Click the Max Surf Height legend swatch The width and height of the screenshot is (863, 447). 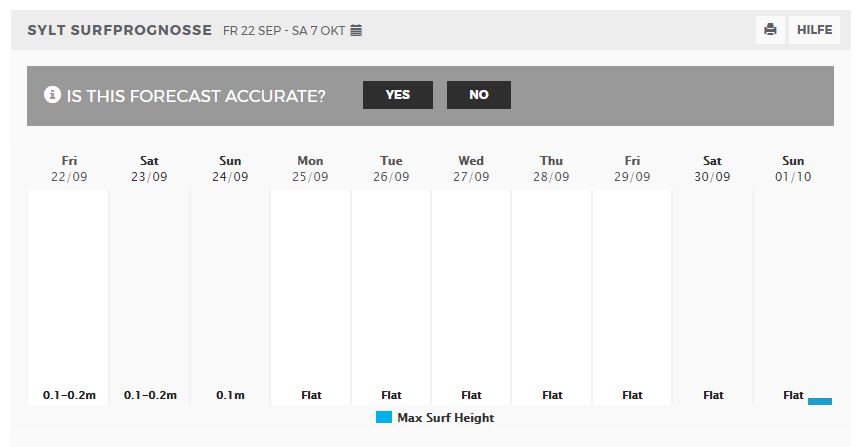[384, 417]
